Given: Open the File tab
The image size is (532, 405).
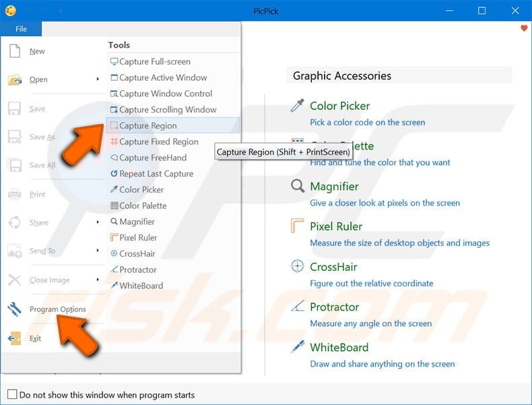Looking at the screenshot, I should point(21,29).
